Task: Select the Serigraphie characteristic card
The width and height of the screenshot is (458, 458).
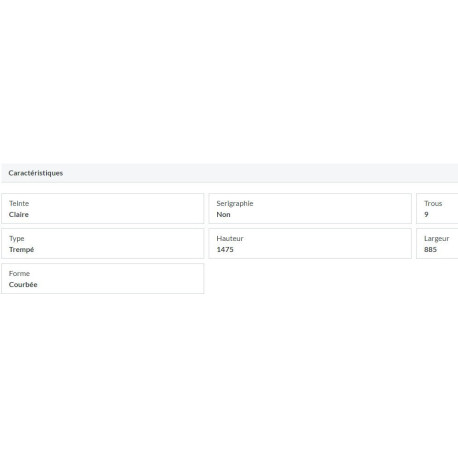Action: 310,209
